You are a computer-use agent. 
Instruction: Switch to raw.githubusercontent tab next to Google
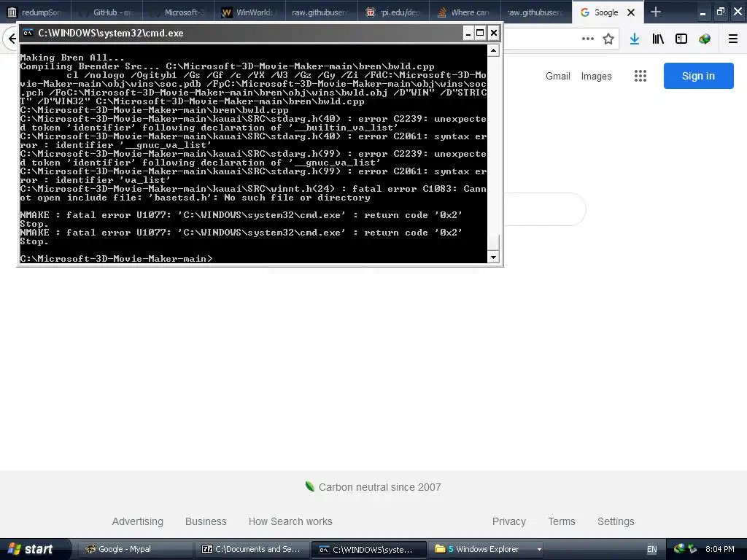pos(536,12)
